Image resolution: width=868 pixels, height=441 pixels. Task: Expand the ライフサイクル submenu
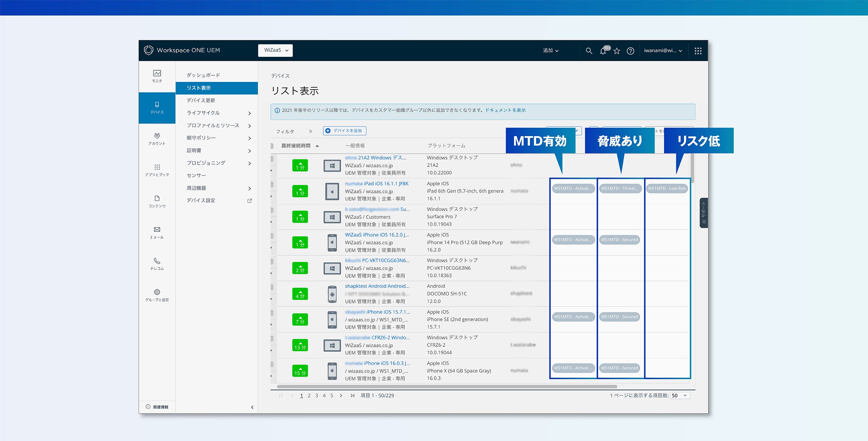point(250,113)
